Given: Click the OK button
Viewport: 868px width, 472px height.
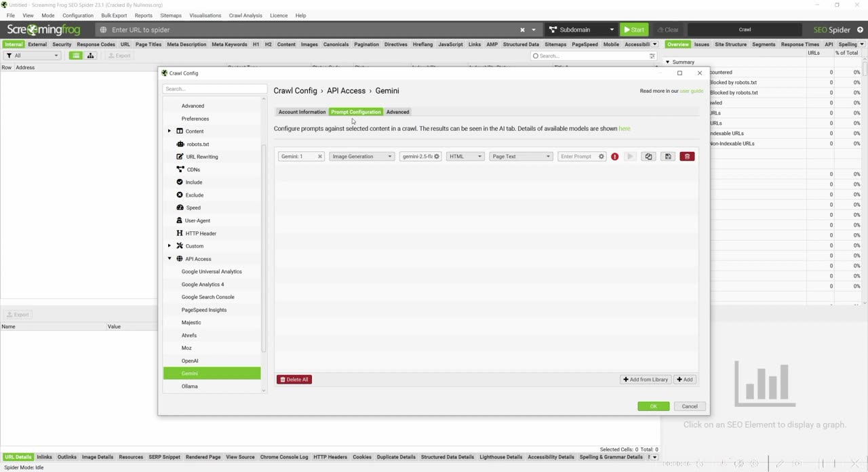Looking at the screenshot, I should [x=653, y=406].
